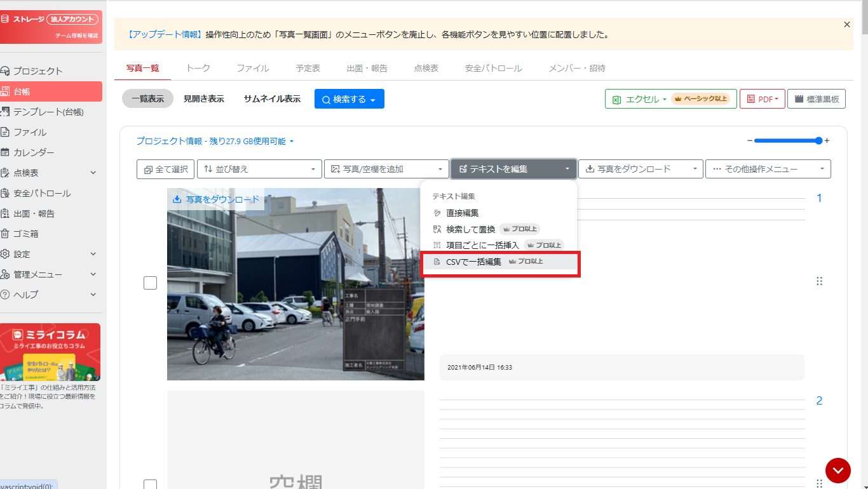Open 写真/空欄を追加 dropdown
The height and width of the screenshot is (489, 868).
tap(386, 169)
